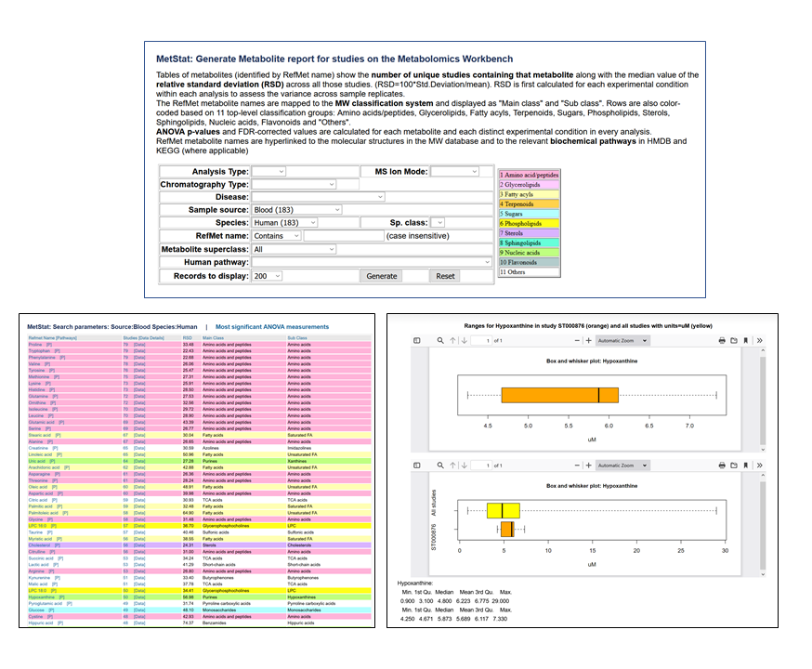Viewport: 812px width, 669px height.
Task: Go to previous page in lower plot viewer
Action: click(453, 466)
